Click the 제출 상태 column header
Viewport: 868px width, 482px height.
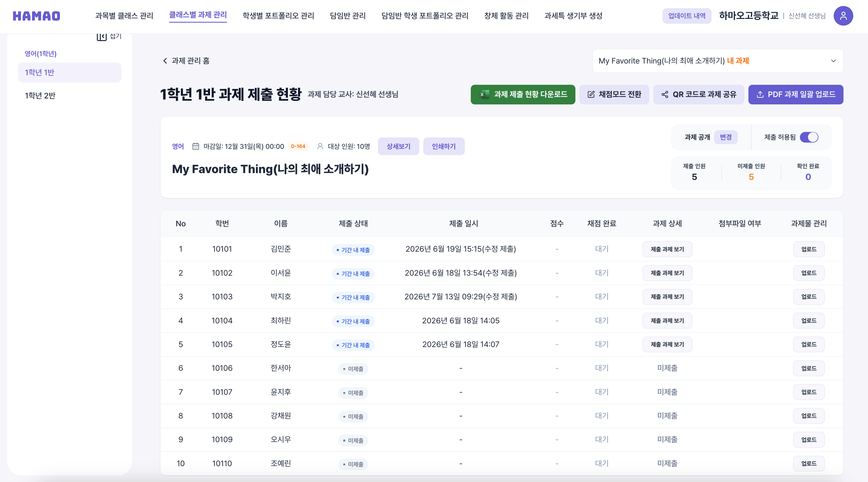click(x=353, y=224)
